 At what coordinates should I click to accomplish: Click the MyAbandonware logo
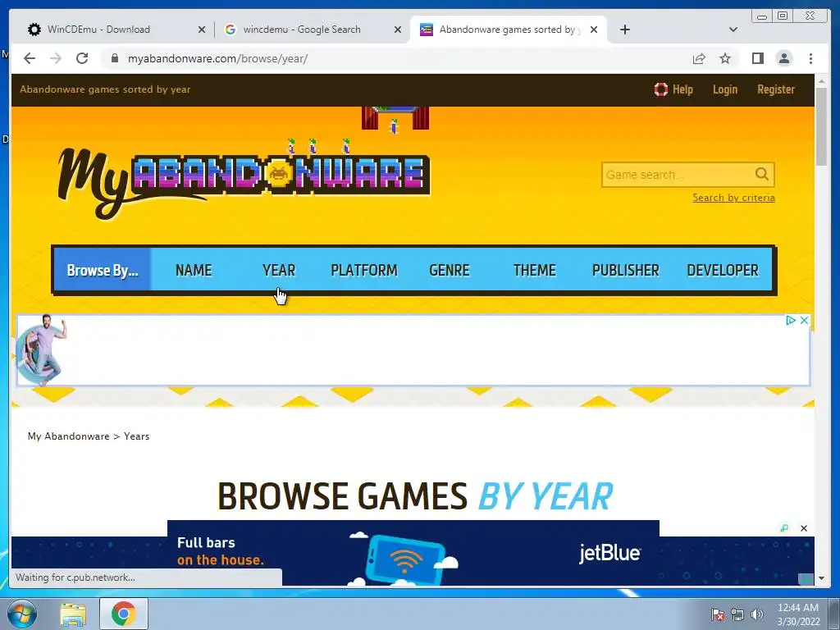point(244,182)
